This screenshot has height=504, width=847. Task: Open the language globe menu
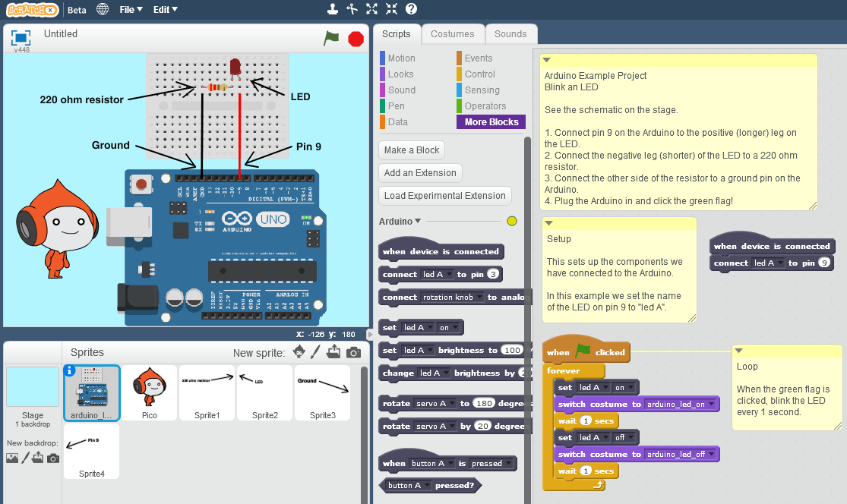[102, 9]
